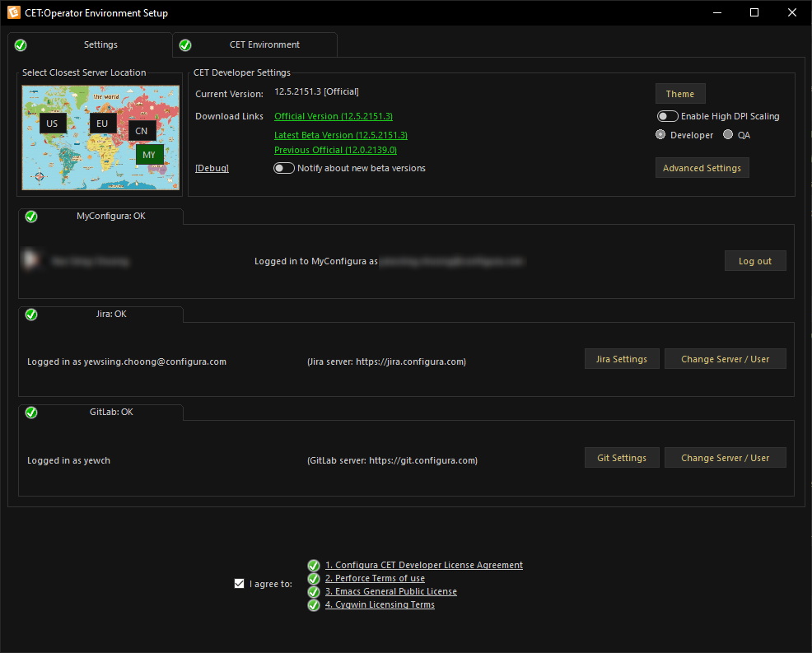This screenshot has width=812, height=653.
Task: Maximize the CET Operator setup window
Action: (754, 12)
